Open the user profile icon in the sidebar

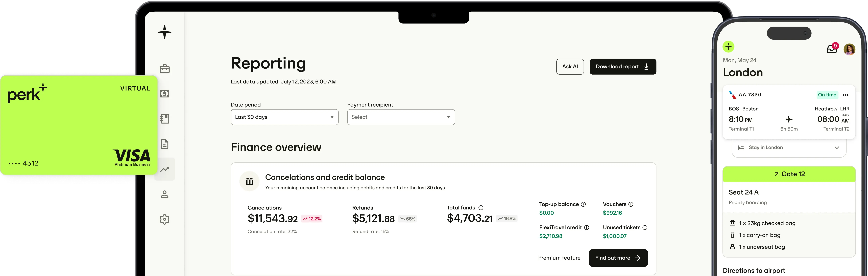pyautogui.click(x=164, y=194)
